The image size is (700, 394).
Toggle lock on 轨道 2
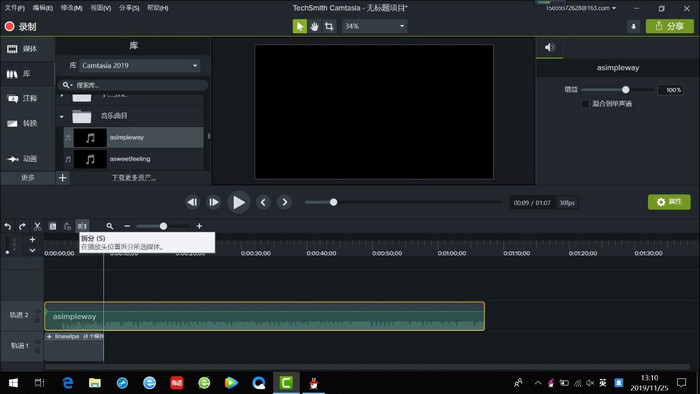(38, 320)
